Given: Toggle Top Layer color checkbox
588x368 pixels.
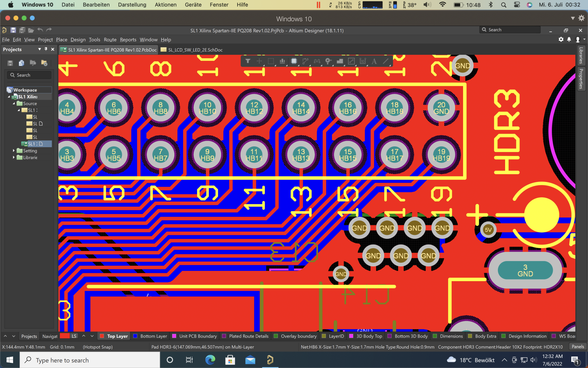Looking at the screenshot, I should tap(102, 336).
